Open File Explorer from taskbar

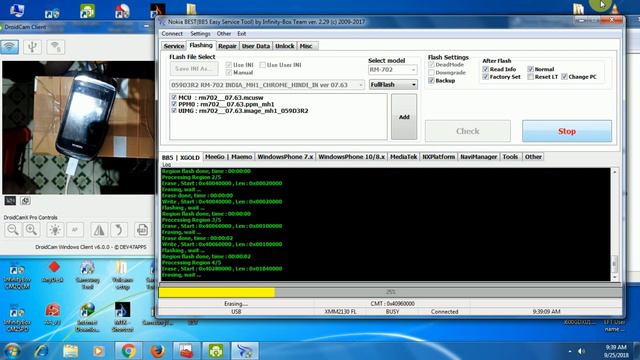click(x=70, y=351)
